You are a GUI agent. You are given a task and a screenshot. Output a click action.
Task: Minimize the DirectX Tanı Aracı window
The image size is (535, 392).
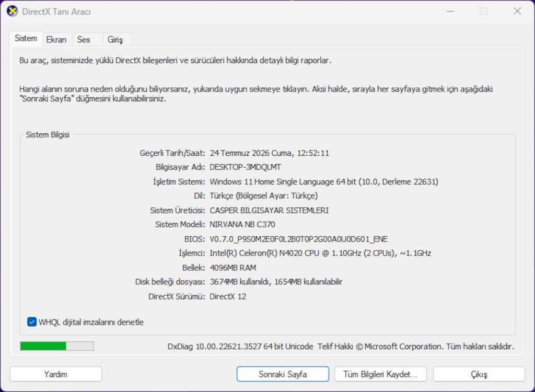[x=450, y=11]
